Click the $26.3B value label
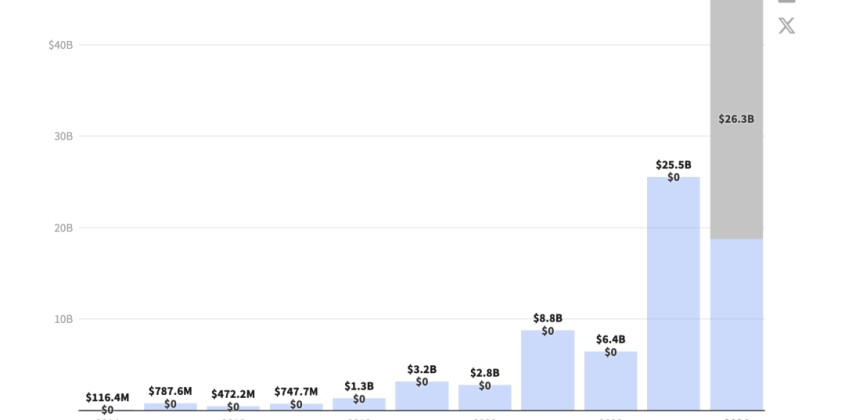Viewport: 845px width, 420px height. coord(736,119)
